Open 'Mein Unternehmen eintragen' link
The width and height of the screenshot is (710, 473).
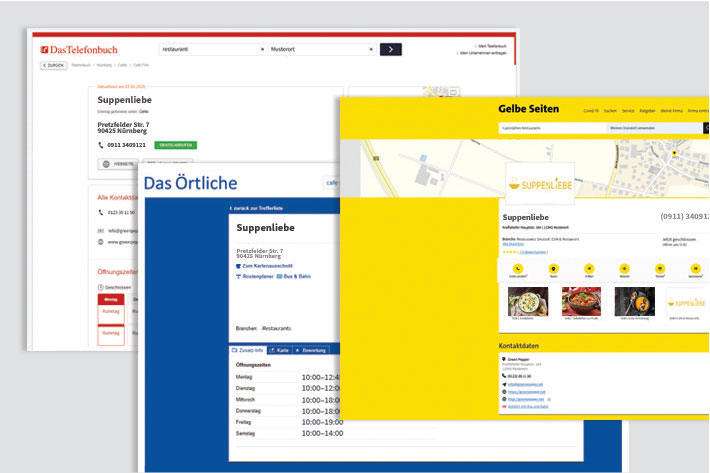[483, 53]
